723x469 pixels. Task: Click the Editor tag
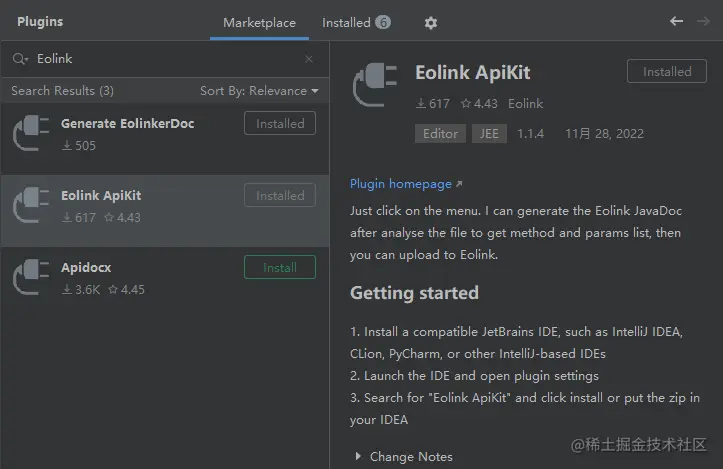pos(440,134)
